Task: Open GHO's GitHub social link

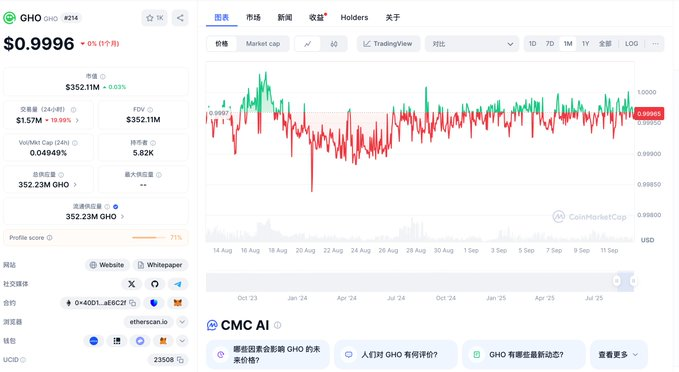Action: pos(155,284)
